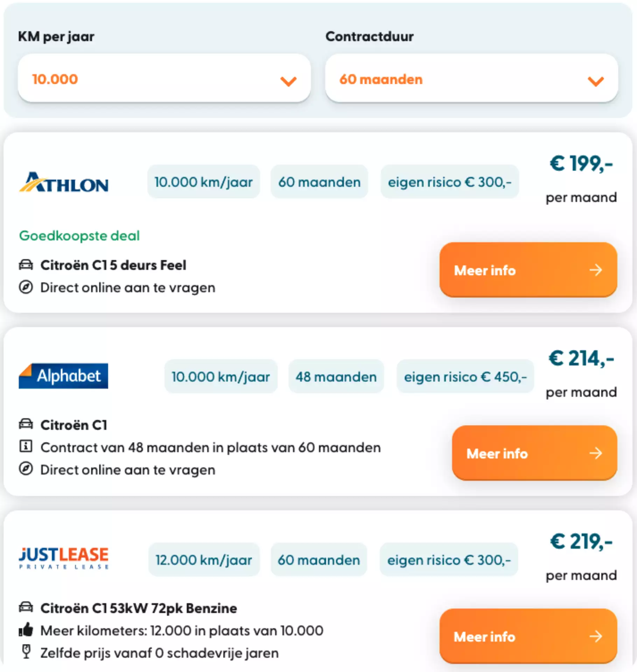Click car icon beside Citroën C1 5 deurs Feel

click(x=26, y=265)
